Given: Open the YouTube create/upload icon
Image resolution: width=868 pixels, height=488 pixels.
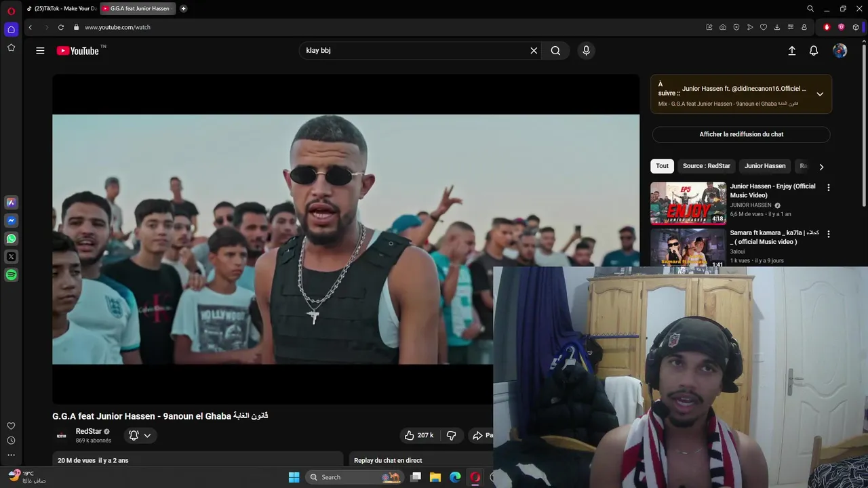Looking at the screenshot, I should pyautogui.click(x=791, y=51).
